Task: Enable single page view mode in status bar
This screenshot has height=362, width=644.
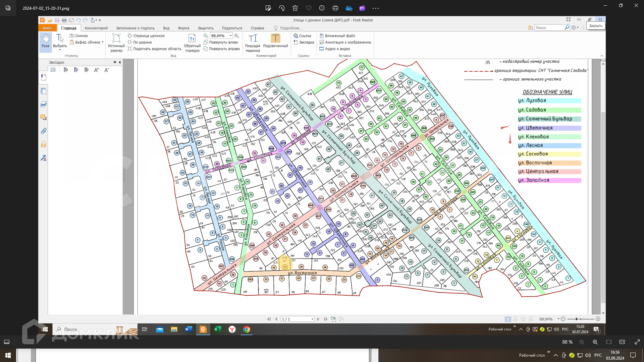Action: (507, 319)
